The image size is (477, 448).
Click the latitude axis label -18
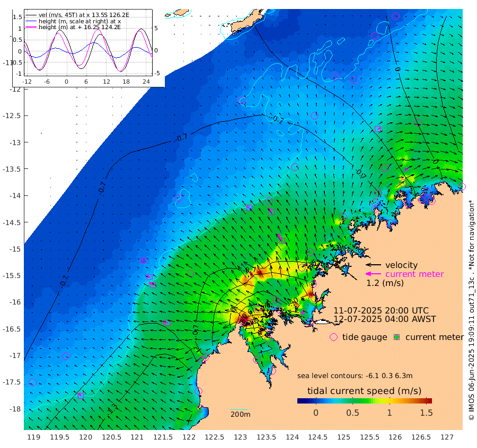[15, 409]
